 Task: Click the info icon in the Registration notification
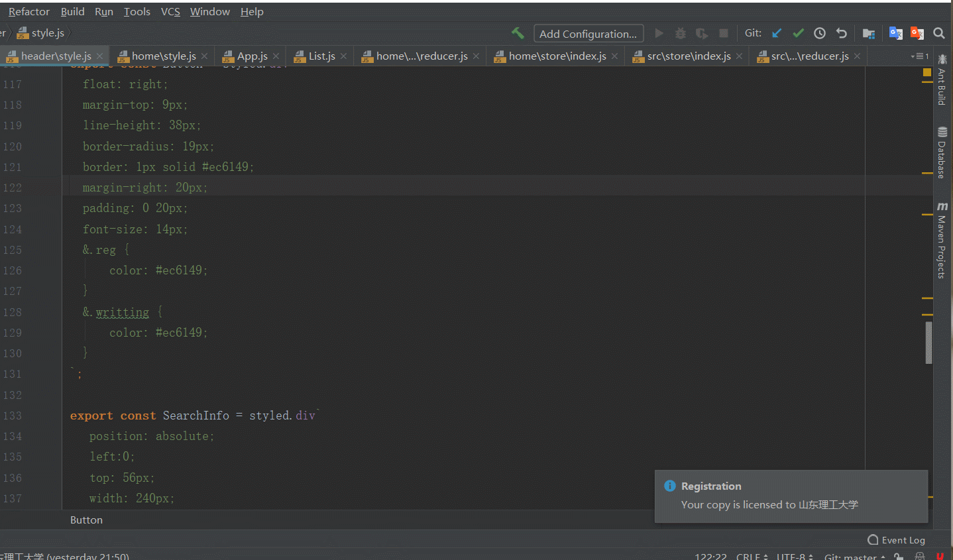[670, 486]
